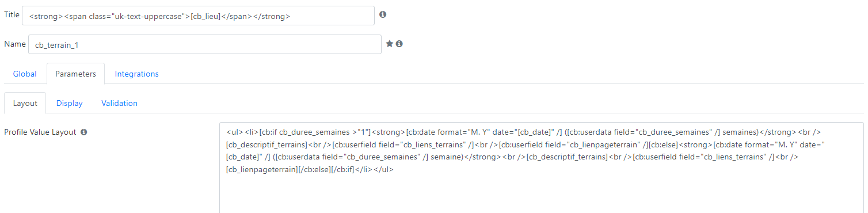Click inside the cb_terrain_1 Name field

(204, 44)
